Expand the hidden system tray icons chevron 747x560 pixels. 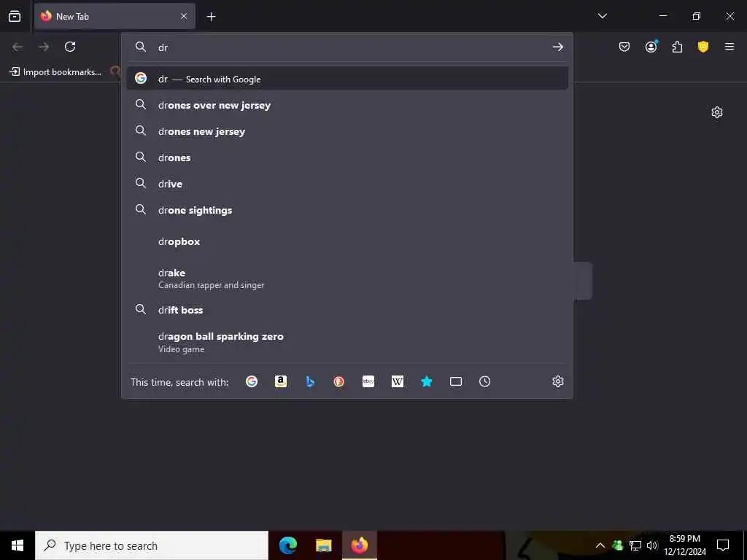click(600, 545)
